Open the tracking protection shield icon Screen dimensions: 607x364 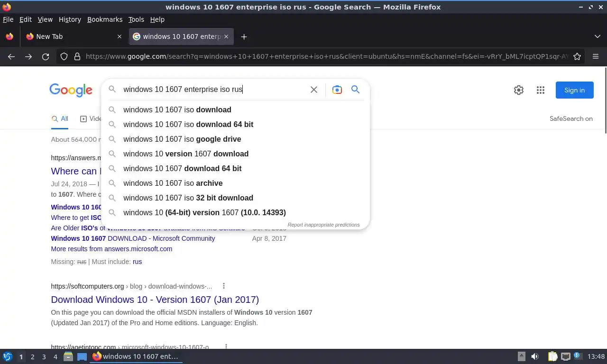click(x=64, y=56)
